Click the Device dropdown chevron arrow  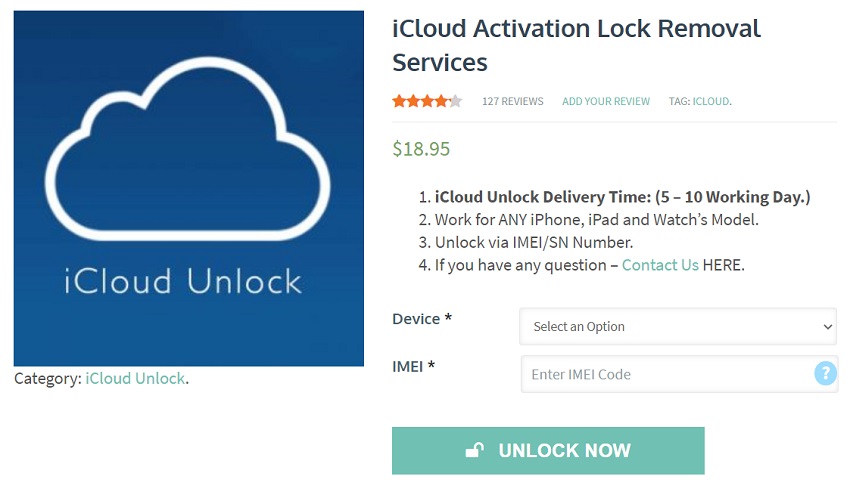coord(827,327)
